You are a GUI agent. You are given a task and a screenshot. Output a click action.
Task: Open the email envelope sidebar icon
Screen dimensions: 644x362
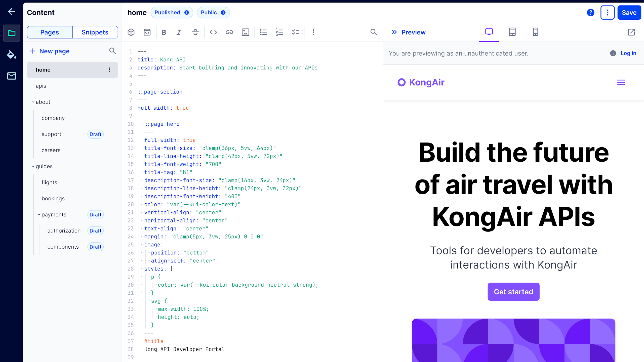click(12, 76)
